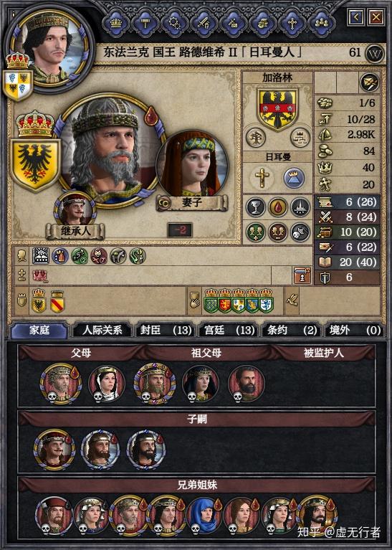392x550 pixels.
Task: Select the 家庭 tab
Action: (x=39, y=330)
